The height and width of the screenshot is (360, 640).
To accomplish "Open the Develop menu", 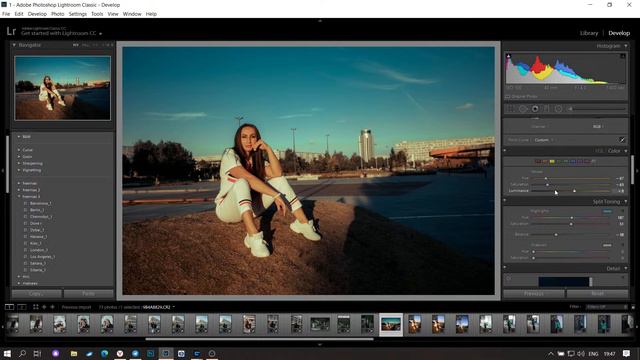I will 37,14.
